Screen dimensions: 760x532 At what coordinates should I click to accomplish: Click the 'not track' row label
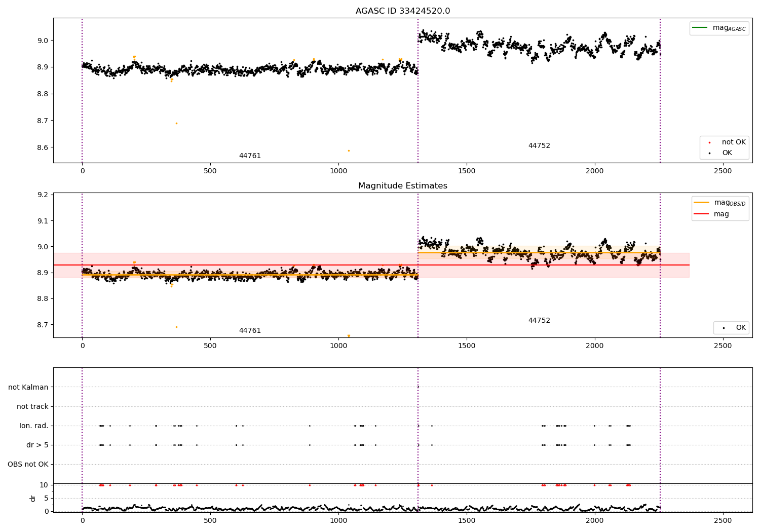pyautogui.click(x=32, y=406)
